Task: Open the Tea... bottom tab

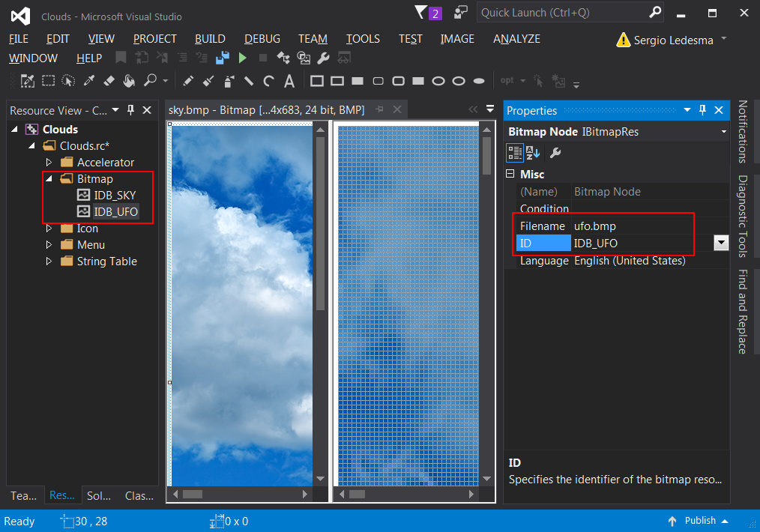Action: (24, 496)
